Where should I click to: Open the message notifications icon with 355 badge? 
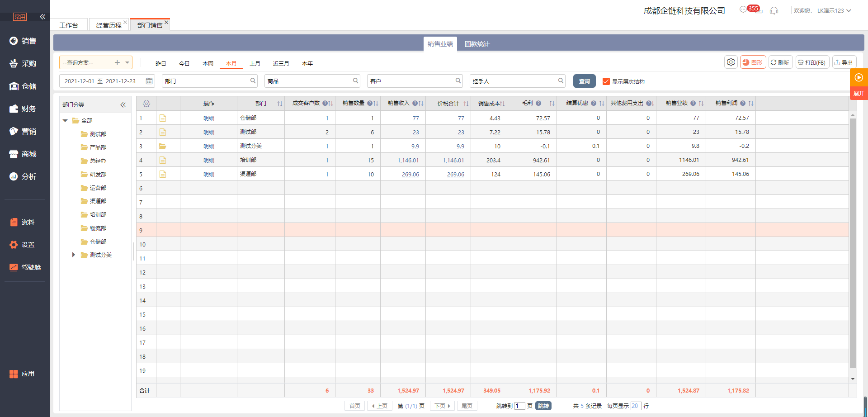tap(744, 10)
